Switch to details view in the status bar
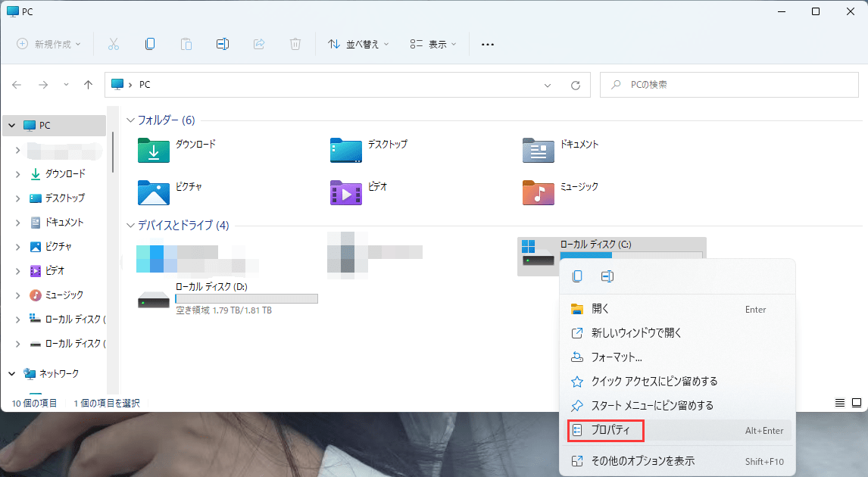The width and height of the screenshot is (868, 477). (x=839, y=403)
